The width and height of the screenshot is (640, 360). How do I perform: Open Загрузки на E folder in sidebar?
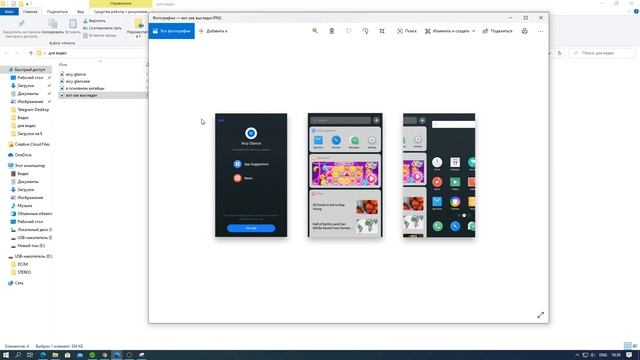click(29, 133)
